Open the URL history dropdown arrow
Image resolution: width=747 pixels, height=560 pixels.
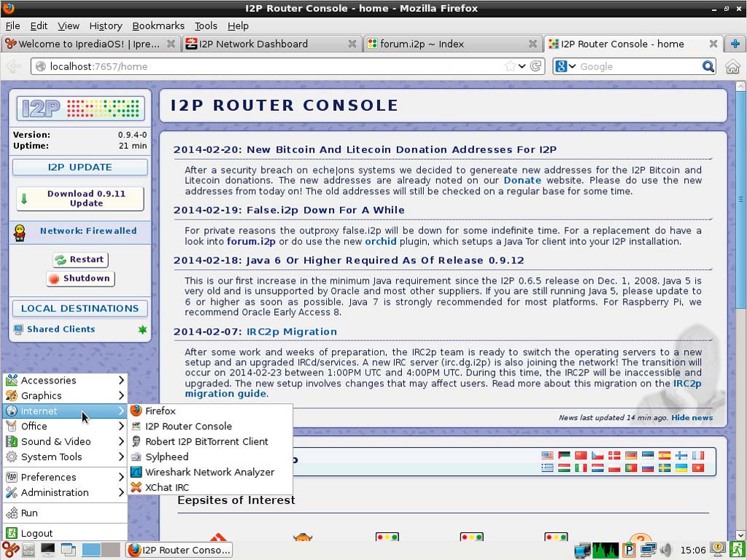(x=522, y=66)
